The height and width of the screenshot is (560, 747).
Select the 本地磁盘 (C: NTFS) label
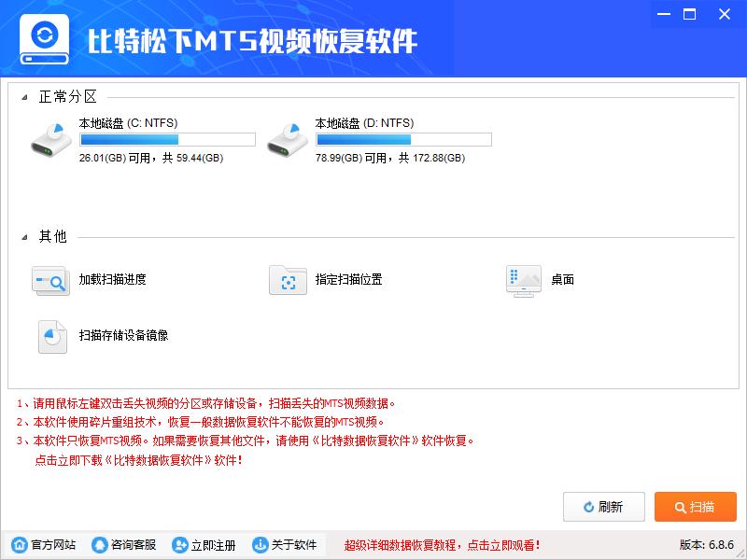pos(128,123)
